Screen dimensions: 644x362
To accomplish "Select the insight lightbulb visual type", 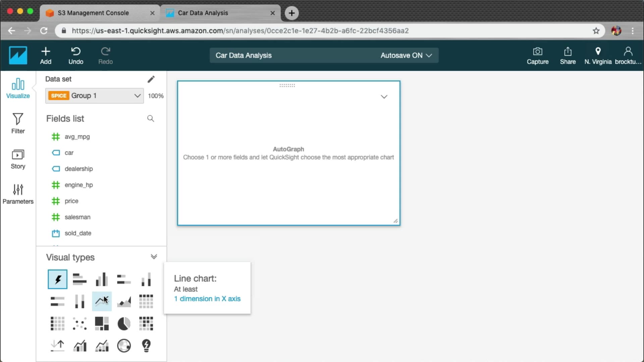I will (x=146, y=346).
